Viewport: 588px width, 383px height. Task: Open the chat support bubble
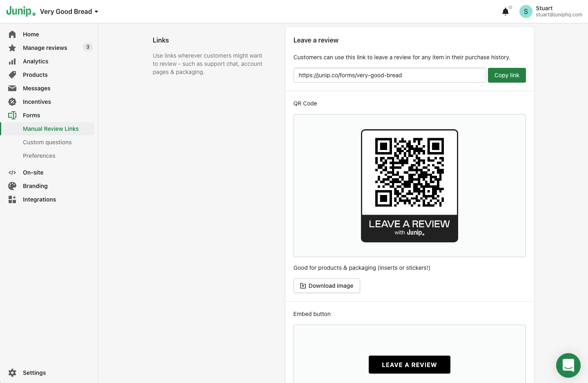[x=568, y=365]
